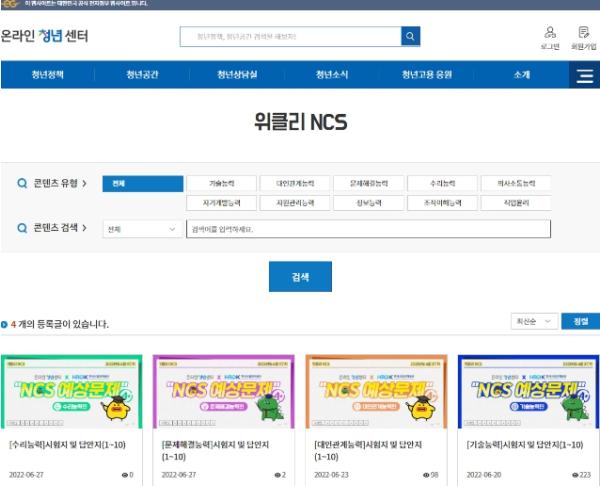600x486 pixels.
Task: Click the magnifier search icon in header
Action: point(410,37)
